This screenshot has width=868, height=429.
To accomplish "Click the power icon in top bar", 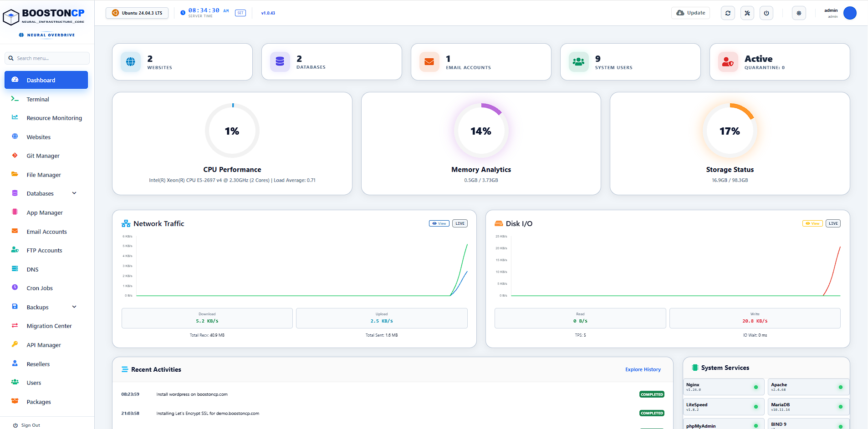I will click(x=766, y=13).
